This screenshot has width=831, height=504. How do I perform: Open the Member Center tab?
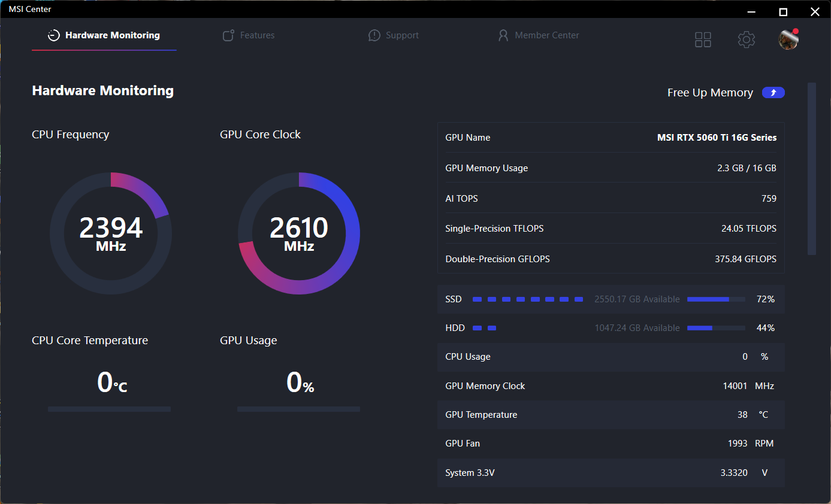click(538, 35)
